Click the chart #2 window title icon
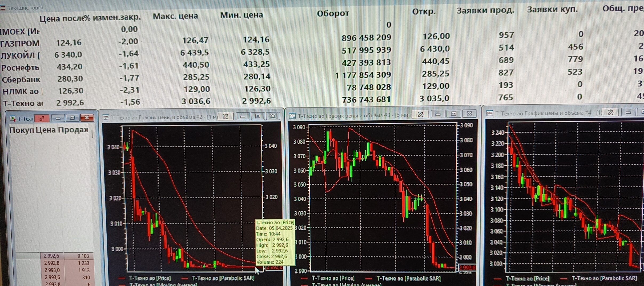 [x=106, y=117]
